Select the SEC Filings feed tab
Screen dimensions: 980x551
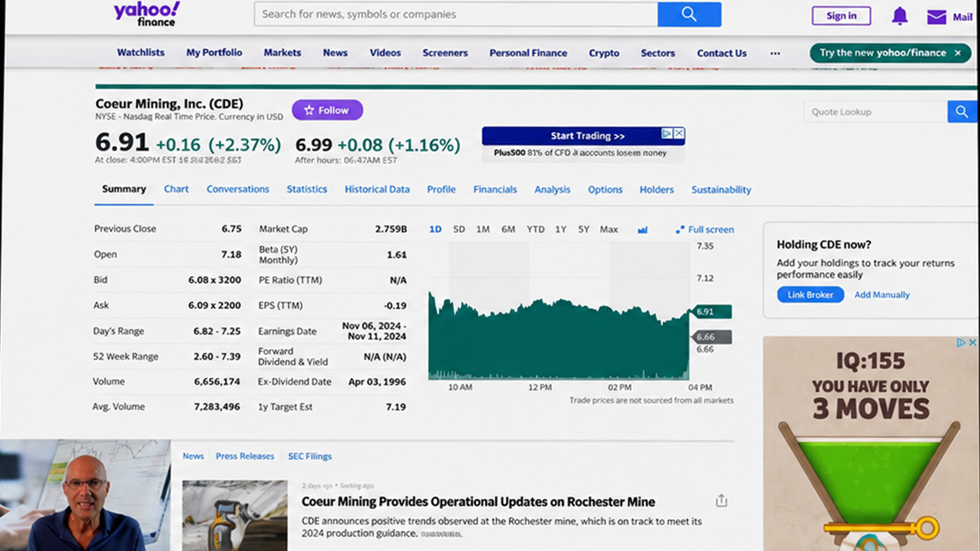[x=310, y=456]
